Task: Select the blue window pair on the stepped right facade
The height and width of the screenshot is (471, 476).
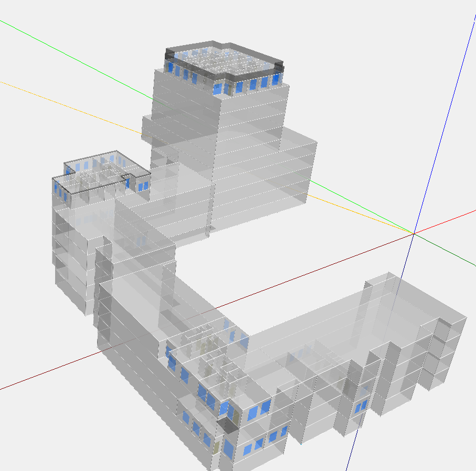Action: [x=361, y=406]
